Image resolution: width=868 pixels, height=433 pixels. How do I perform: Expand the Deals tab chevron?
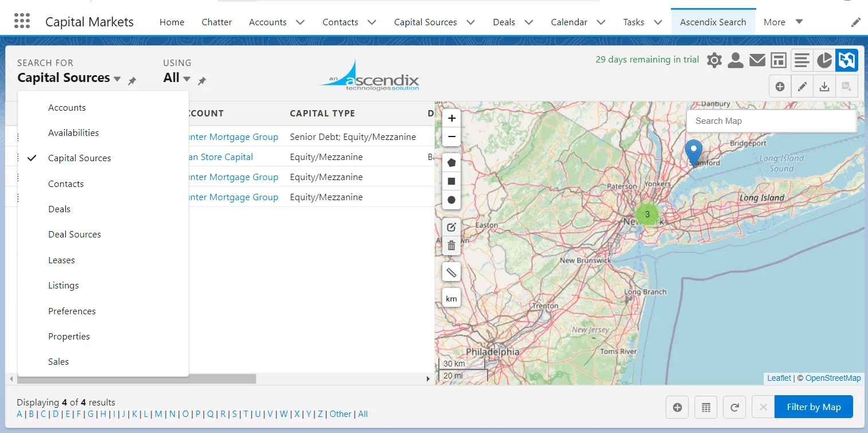(529, 22)
